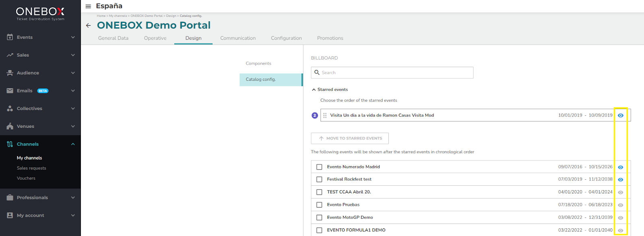Grab the drag handle of Visita Un dia event

click(325, 115)
